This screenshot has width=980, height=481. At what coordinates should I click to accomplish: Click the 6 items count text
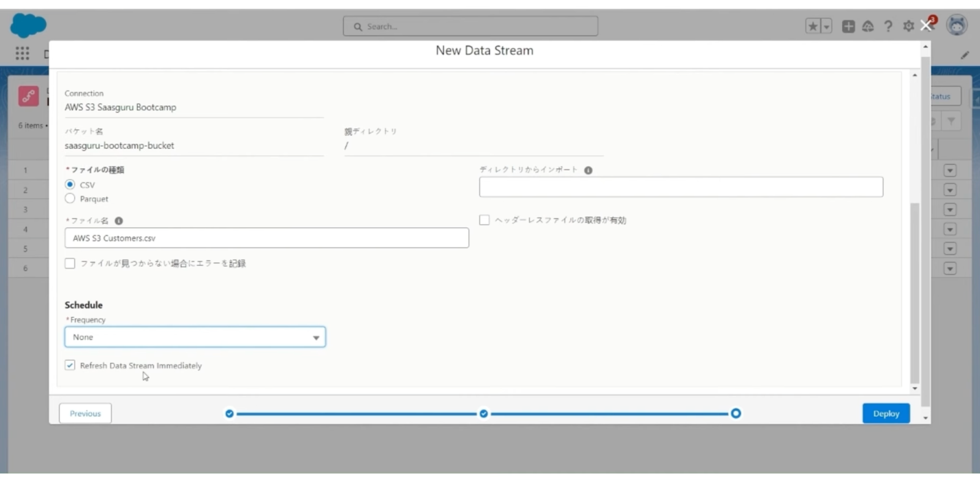pos(31,125)
